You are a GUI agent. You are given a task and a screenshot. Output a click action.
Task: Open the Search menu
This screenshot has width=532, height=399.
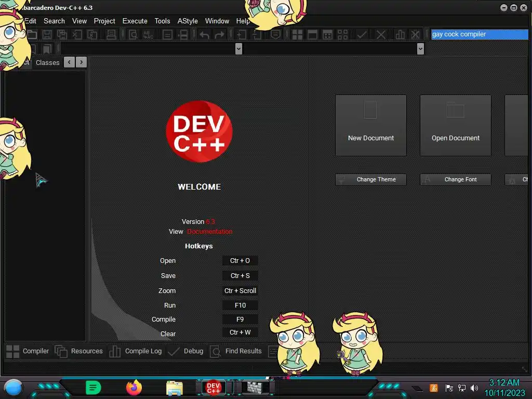point(54,21)
